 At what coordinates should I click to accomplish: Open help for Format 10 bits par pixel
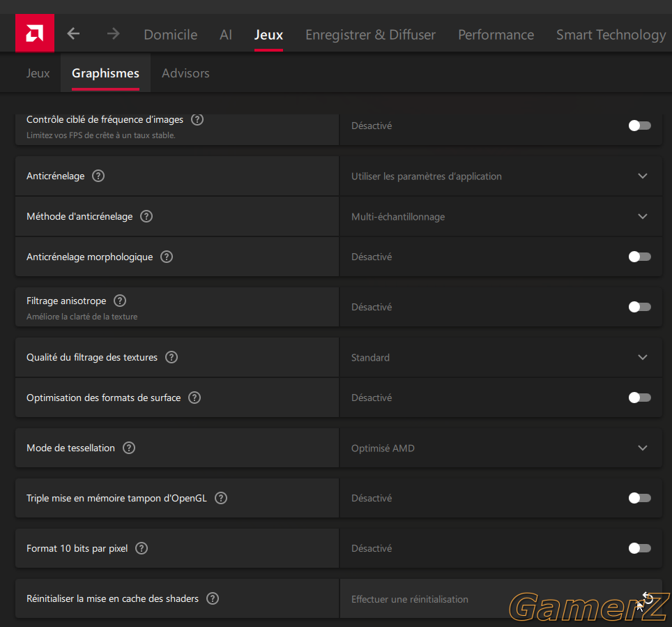coord(142,548)
